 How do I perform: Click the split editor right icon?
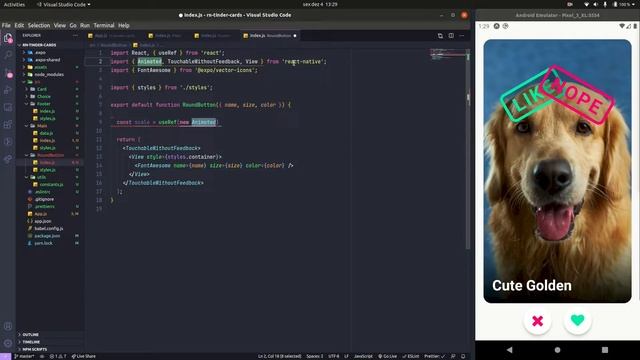(451, 36)
